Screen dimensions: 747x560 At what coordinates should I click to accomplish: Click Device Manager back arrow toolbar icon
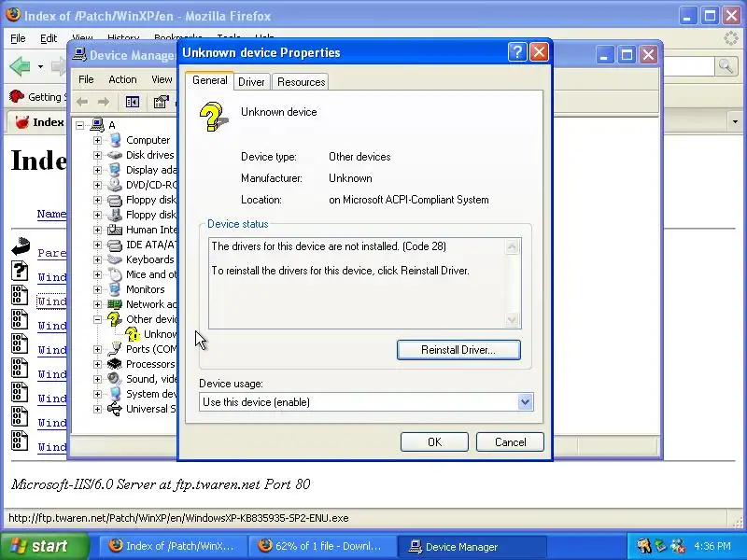click(x=82, y=102)
